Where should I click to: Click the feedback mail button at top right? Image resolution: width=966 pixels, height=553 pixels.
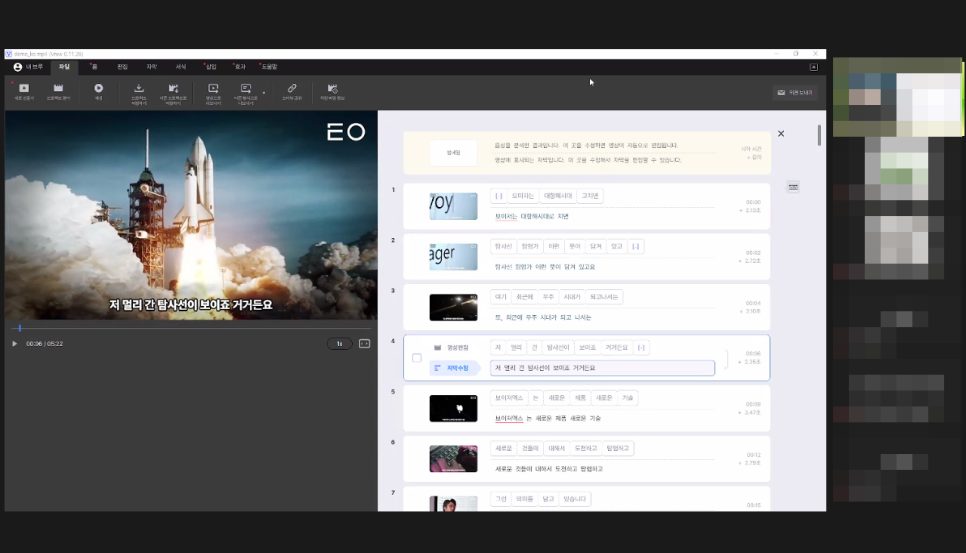point(795,92)
